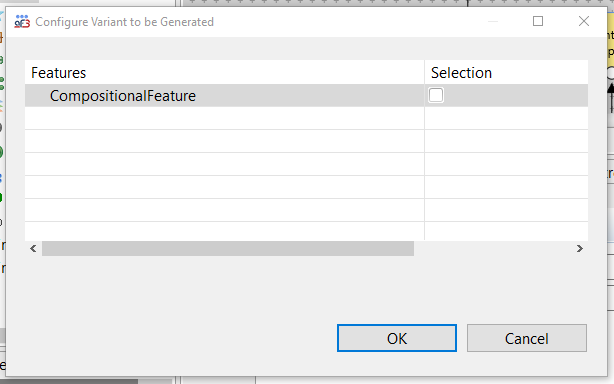Click the last empty row in Features table

tap(224, 231)
